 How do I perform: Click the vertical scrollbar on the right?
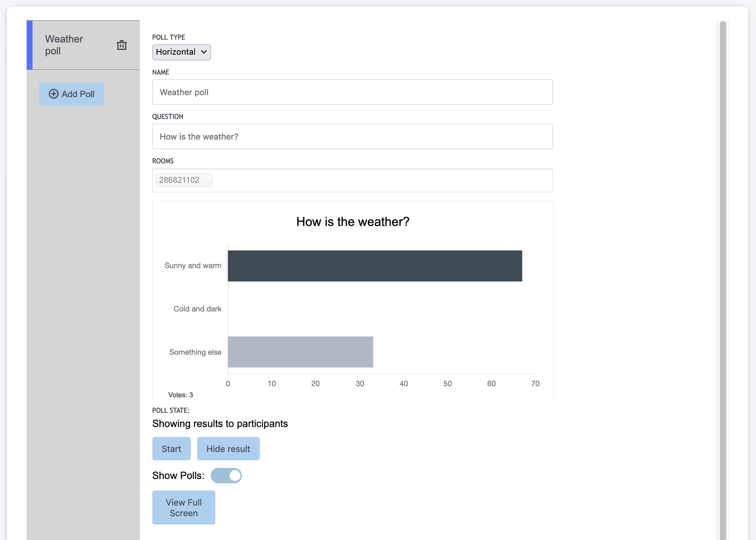(x=723, y=278)
